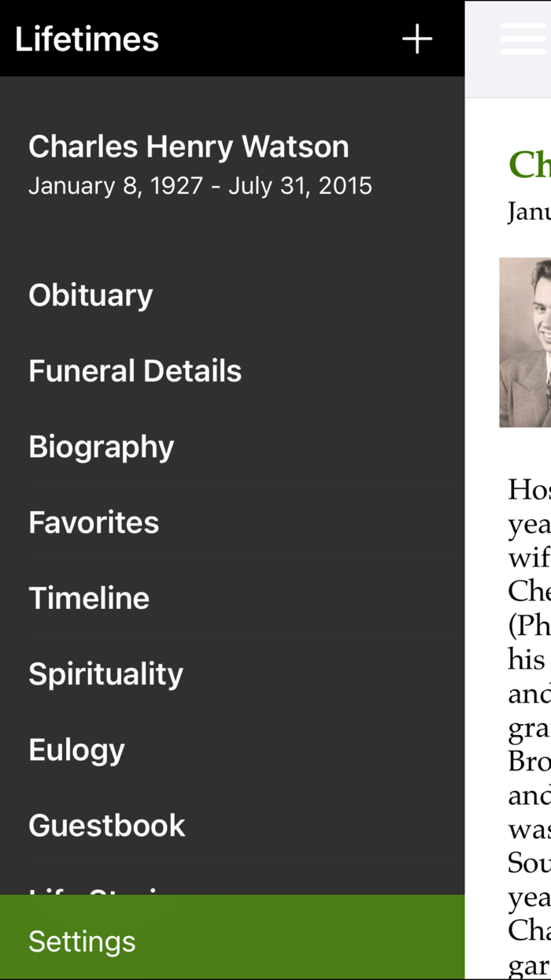The width and height of the screenshot is (551, 980).
Task: Tap the hamburger menu icon
Action: 523,39
